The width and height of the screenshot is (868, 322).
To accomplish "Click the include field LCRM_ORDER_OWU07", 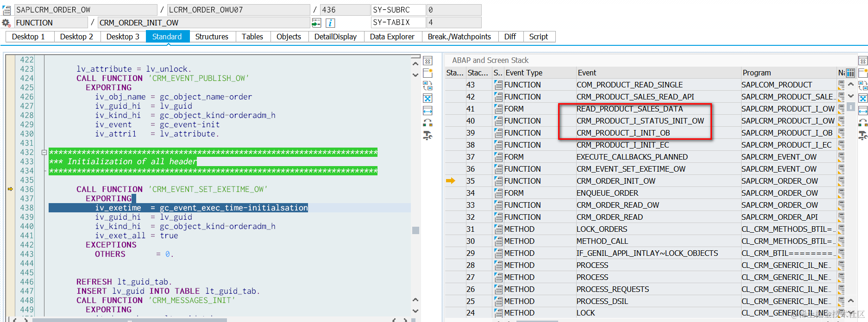I will point(238,10).
